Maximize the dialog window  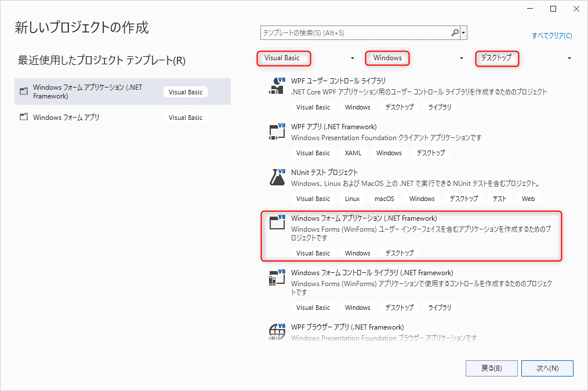click(x=553, y=9)
